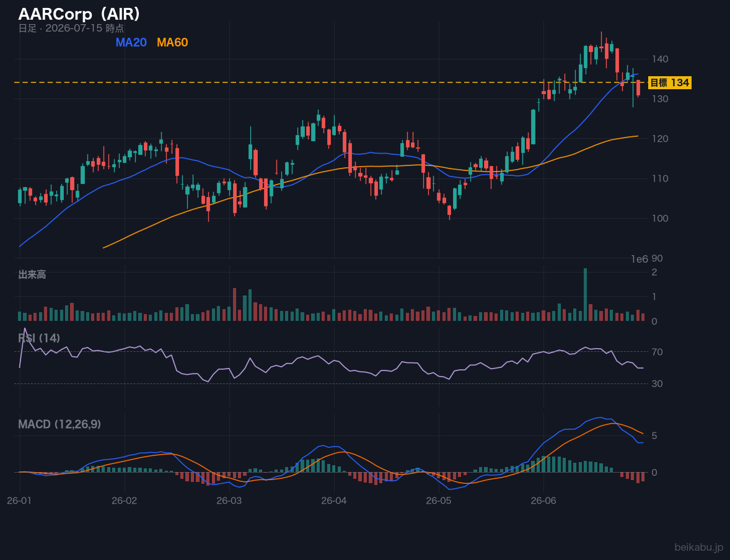The height and width of the screenshot is (560, 730).
Task: Click the '1e6' volume scale multiplier
Action: [x=640, y=260]
